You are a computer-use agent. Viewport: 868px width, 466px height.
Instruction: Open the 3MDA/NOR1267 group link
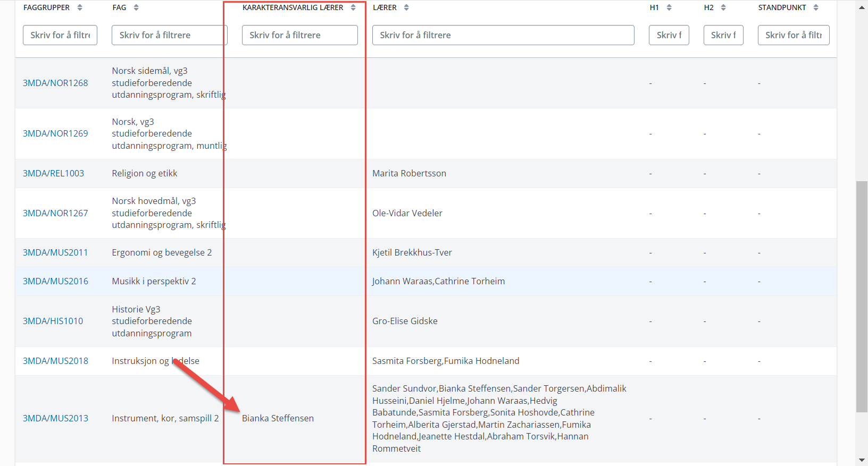(55, 213)
